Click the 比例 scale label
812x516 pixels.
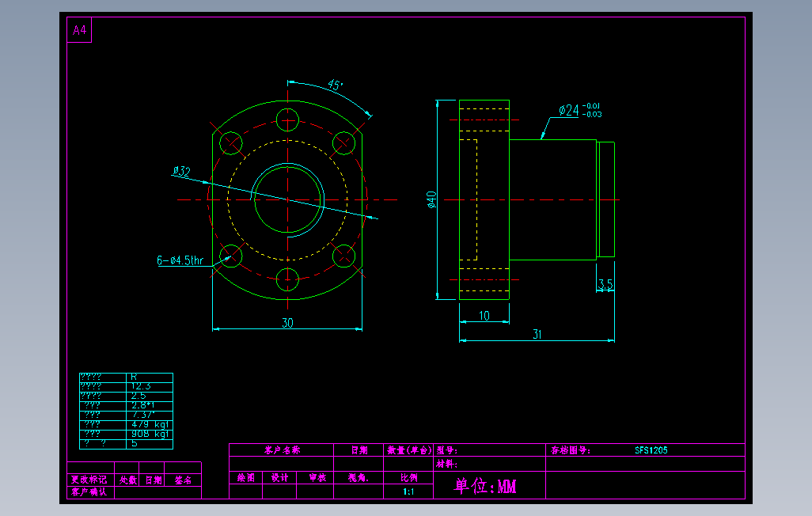point(408,478)
